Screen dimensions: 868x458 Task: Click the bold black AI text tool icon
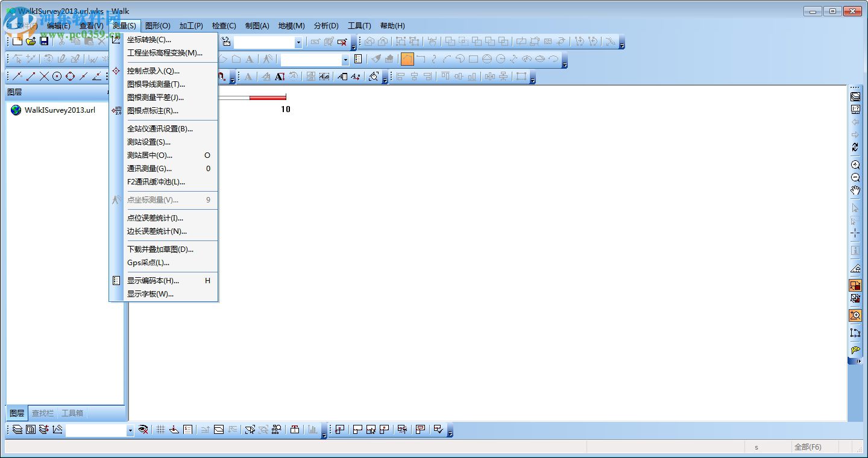[x=280, y=77]
